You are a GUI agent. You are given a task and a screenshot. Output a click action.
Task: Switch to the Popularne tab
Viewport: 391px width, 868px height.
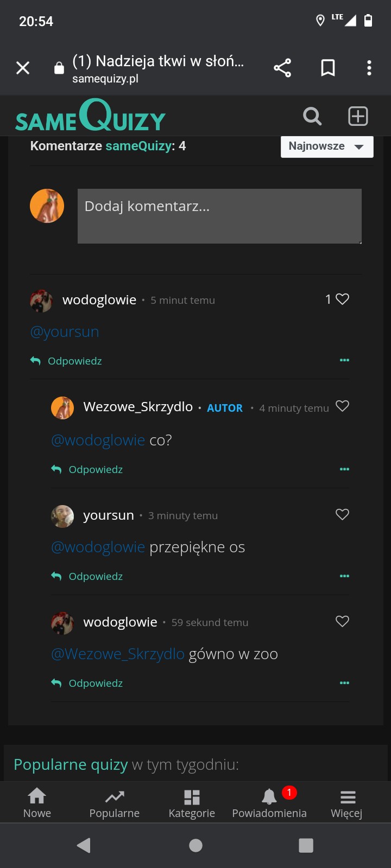pyautogui.click(x=114, y=803)
